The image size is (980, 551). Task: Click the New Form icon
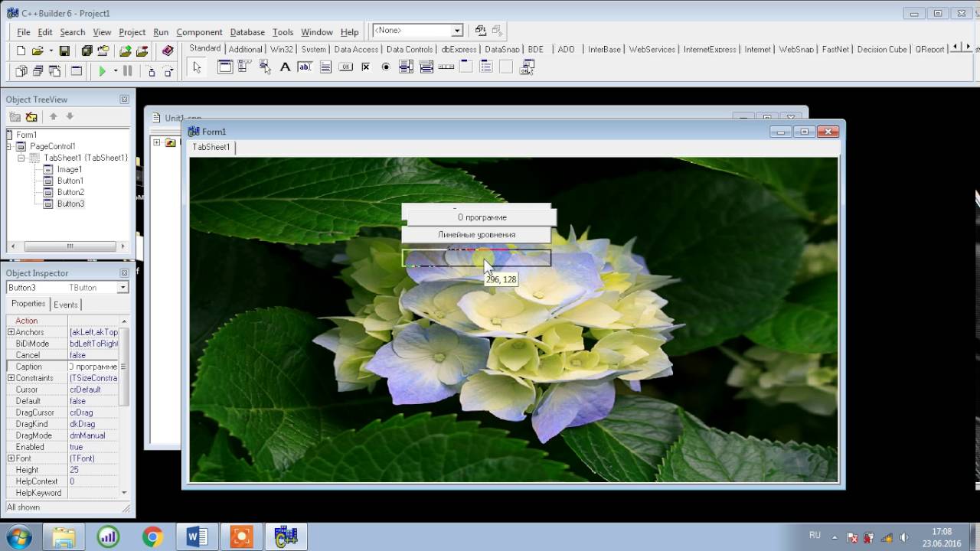point(76,71)
